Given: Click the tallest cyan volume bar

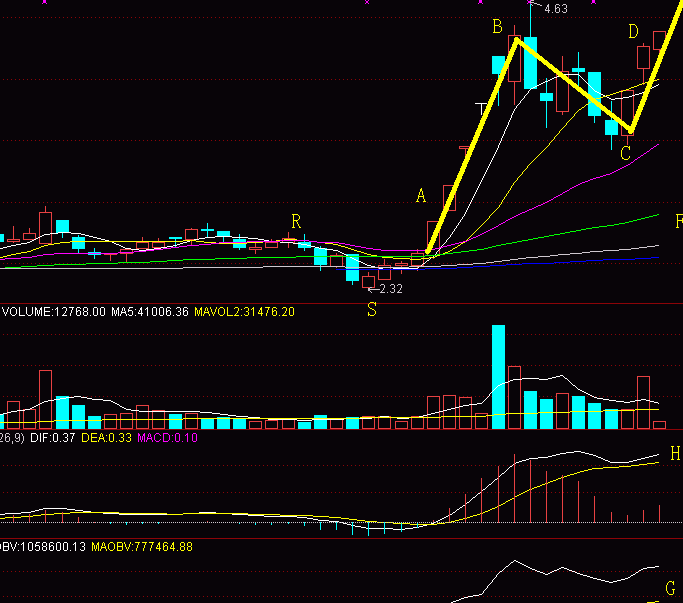Looking at the screenshot, I should point(498,377).
